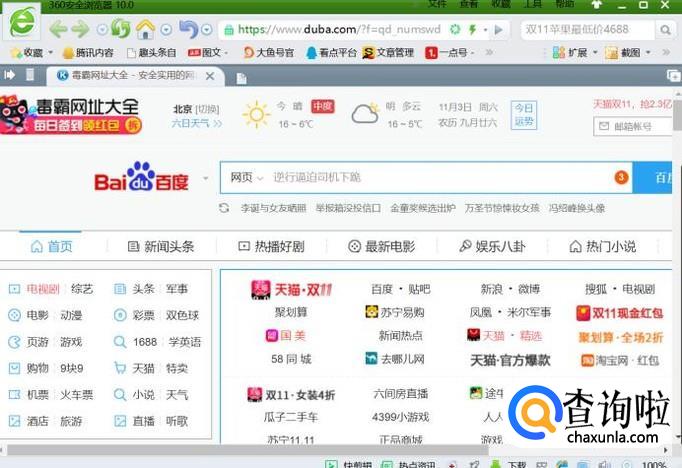
Task: Click the 今日运势 button
Action: coord(524,115)
